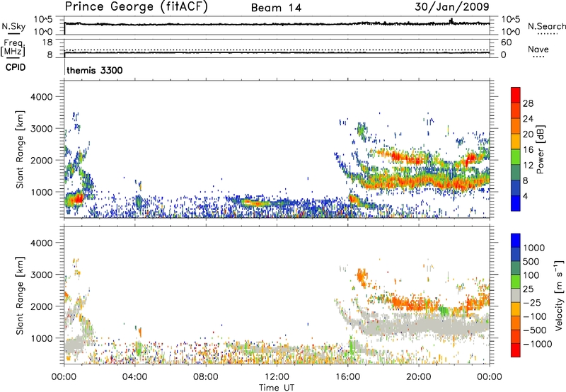566x392 pixels.
Task: Click the "Power [dB]" colorbar title
Action: [541, 149]
